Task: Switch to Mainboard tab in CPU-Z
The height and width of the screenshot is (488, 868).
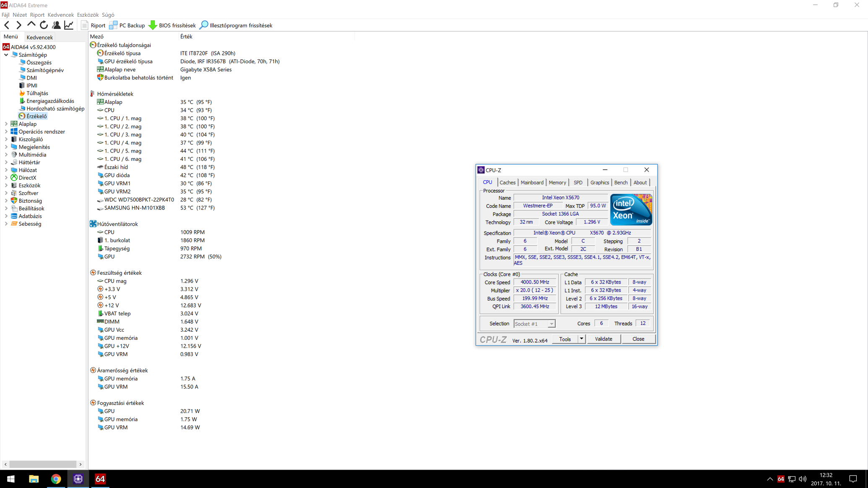Action: (x=532, y=183)
